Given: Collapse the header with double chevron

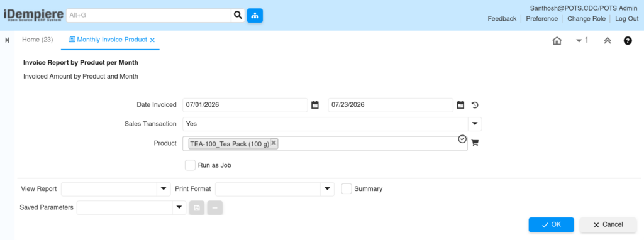Looking at the screenshot, I should pos(608,41).
